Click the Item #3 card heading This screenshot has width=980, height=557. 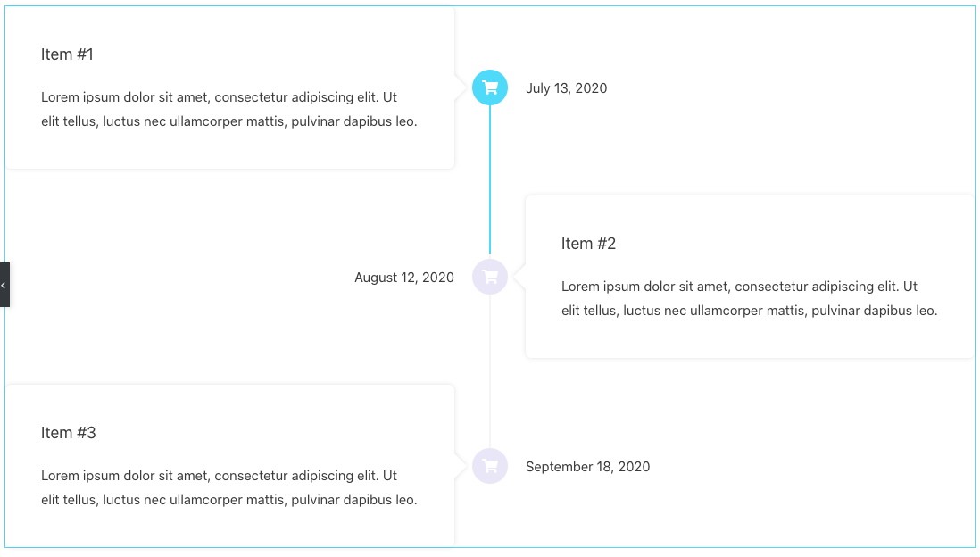click(x=68, y=433)
